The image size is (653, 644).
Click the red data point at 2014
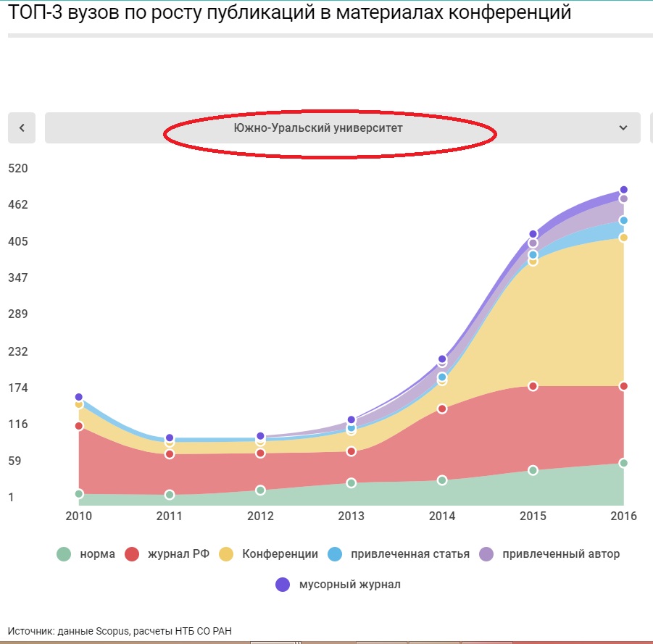pyautogui.click(x=442, y=409)
